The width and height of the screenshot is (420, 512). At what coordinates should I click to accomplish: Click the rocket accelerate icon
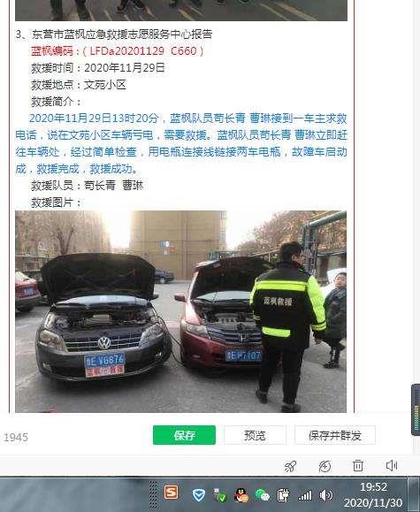point(290,466)
